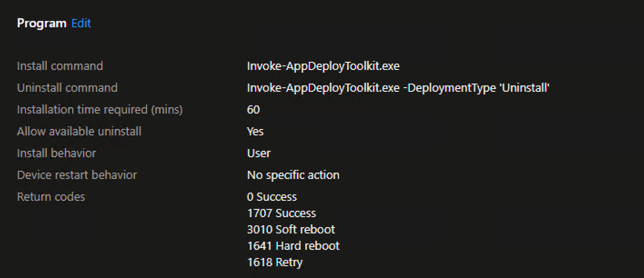Click the 1707 Success return code
This screenshot has width=644, height=278.
click(x=282, y=213)
